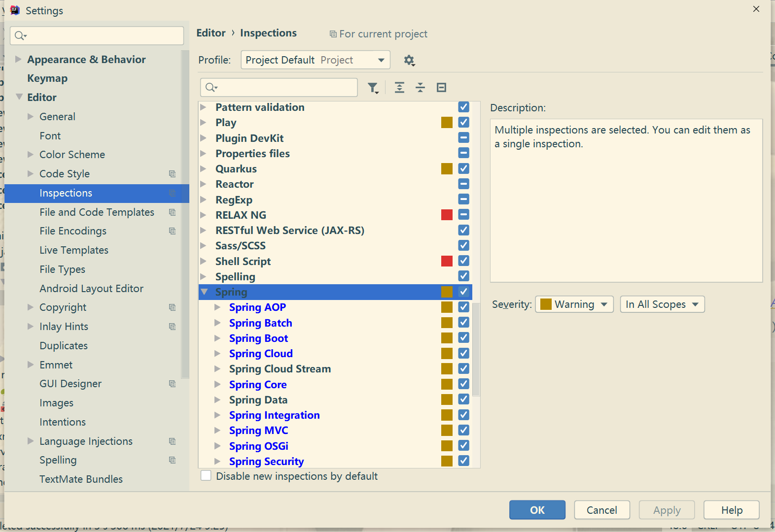The height and width of the screenshot is (532, 775).
Task: Select the Properties files inspection group
Action: coord(335,153)
